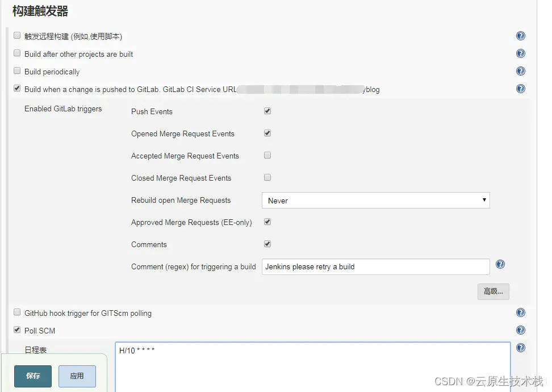The width and height of the screenshot is (552, 392).
Task: Open Rebuild open Merge Requests dropdown
Action: [375, 201]
